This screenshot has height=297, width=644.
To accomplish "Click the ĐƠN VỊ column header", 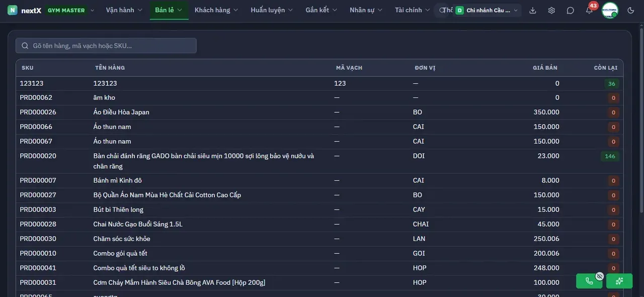I will pos(425,68).
